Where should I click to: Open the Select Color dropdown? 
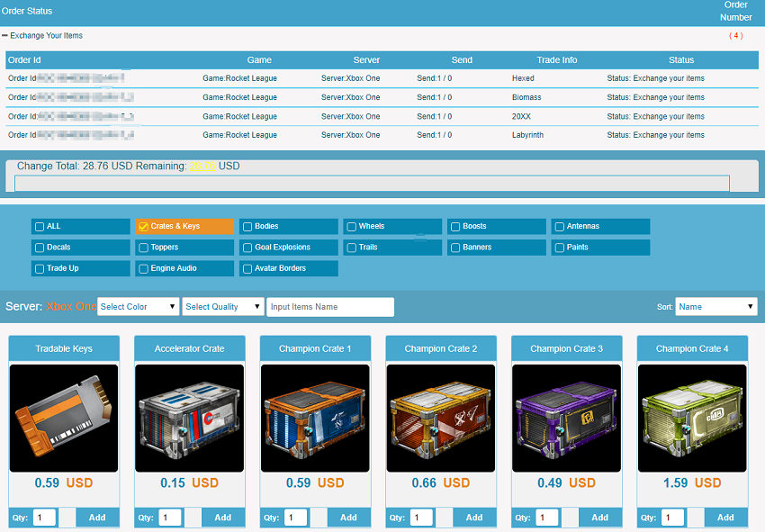tap(138, 307)
